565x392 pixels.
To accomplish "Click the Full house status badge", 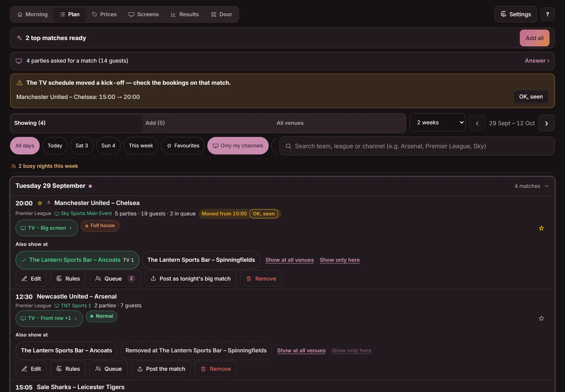I will 100,226.
